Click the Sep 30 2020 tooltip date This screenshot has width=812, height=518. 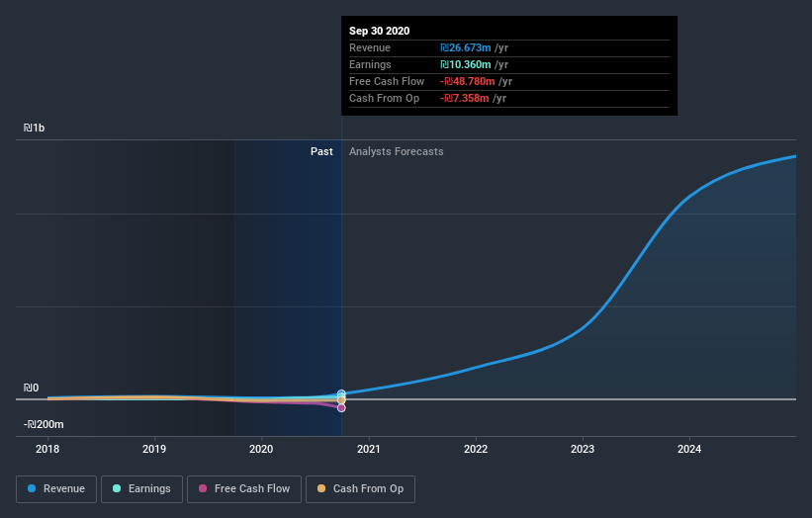pyautogui.click(x=379, y=31)
